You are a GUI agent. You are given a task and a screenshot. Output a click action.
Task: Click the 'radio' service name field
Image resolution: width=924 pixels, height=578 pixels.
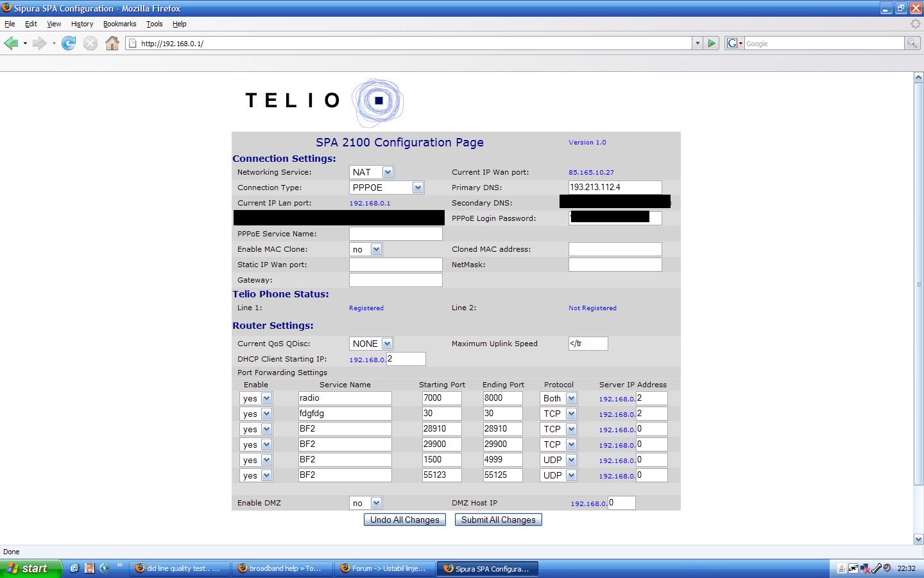pos(345,398)
